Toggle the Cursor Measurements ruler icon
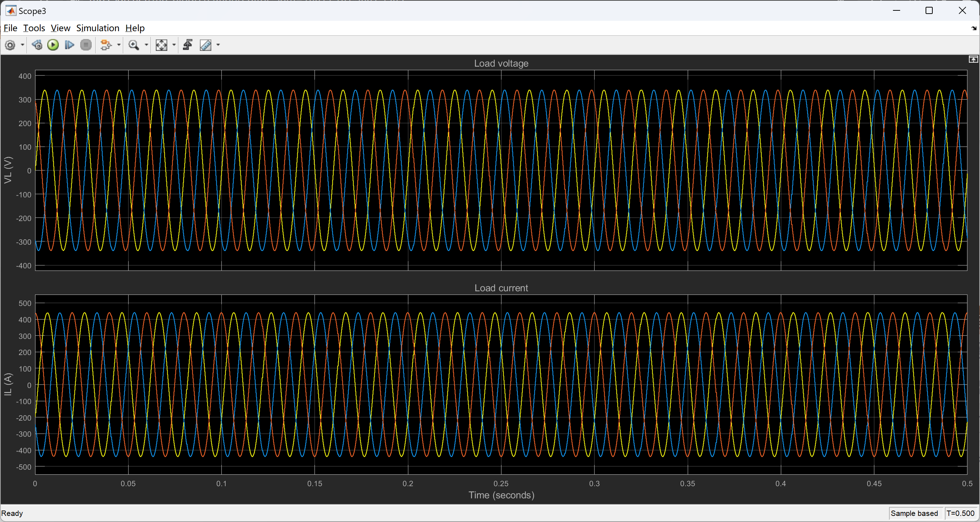The width and height of the screenshot is (980, 522). (x=206, y=45)
